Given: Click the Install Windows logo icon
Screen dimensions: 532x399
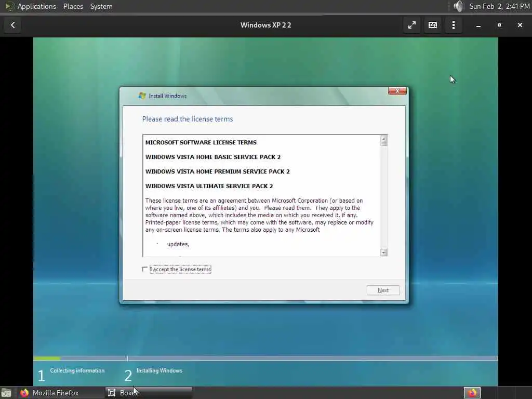Looking at the screenshot, I should [142, 96].
